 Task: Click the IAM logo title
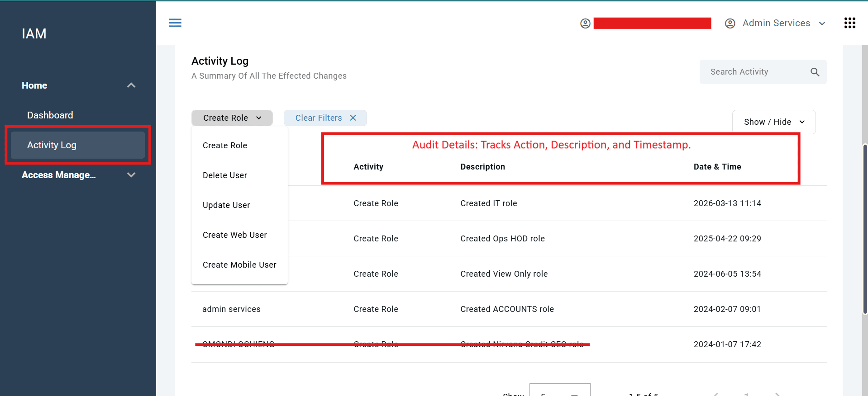click(34, 34)
